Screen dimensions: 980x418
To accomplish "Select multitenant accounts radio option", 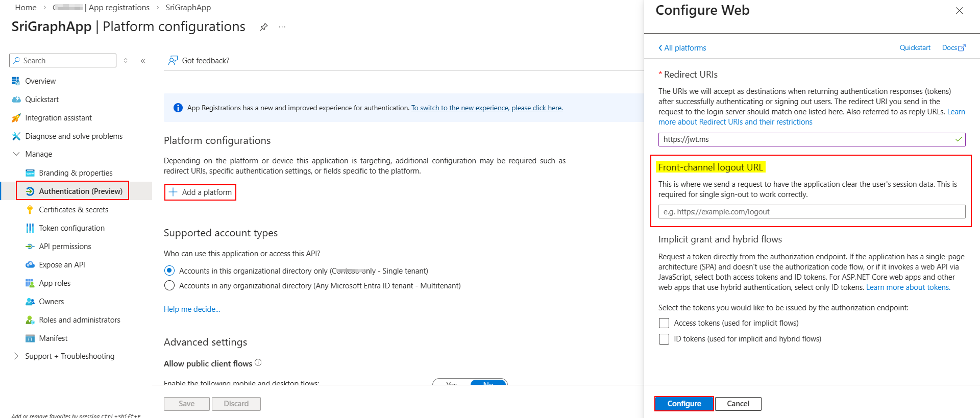I will [169, 286].
